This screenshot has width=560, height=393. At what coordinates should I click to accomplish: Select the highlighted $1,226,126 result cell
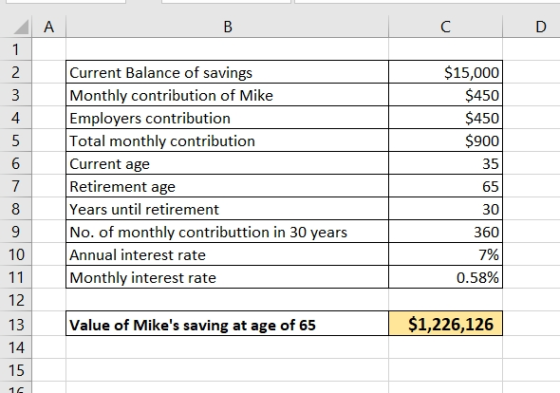coord(445,324)
